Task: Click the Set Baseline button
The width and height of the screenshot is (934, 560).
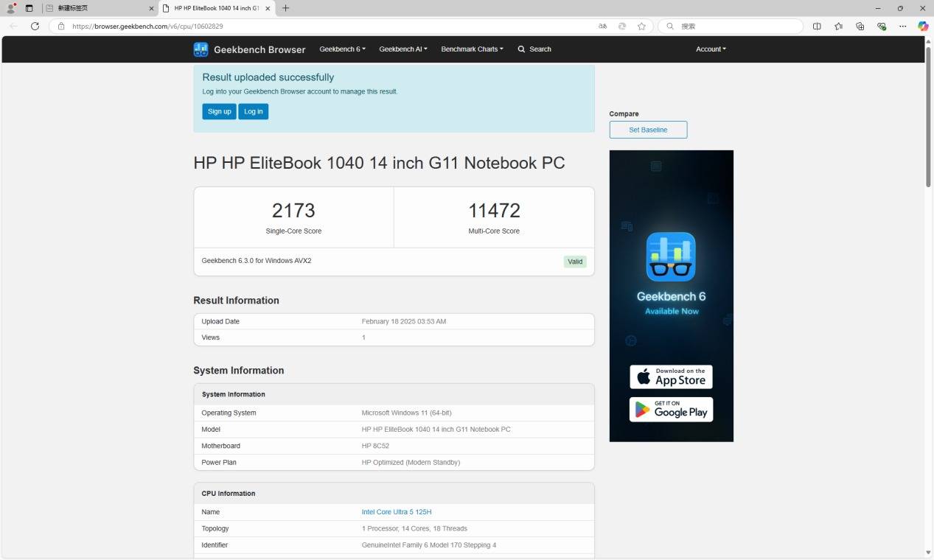Action: (648, 130)
